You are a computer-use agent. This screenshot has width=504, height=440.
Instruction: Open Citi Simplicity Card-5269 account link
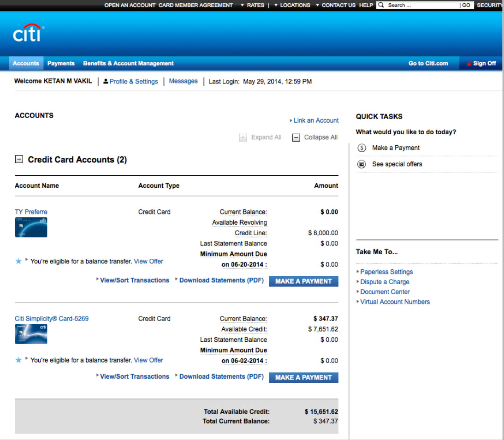[52, 319]
